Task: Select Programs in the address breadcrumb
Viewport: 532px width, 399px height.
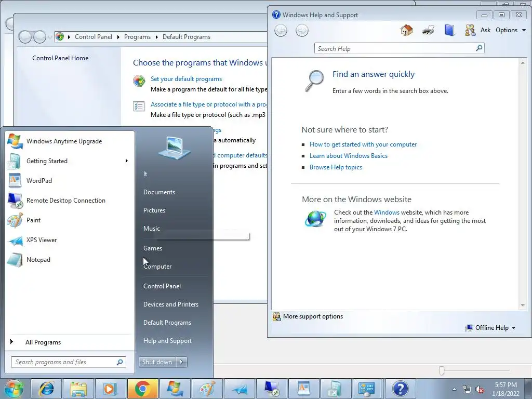Action: [137, 37]
